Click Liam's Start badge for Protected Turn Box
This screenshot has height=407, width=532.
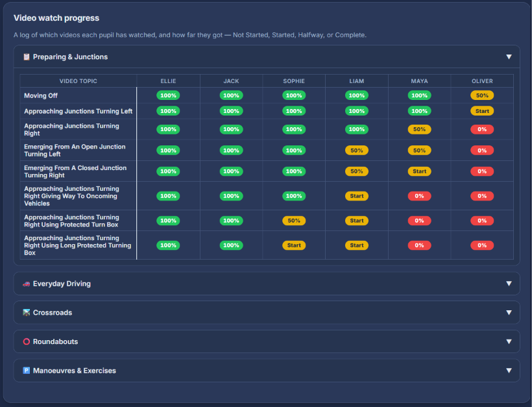click(x=357, y=221)
